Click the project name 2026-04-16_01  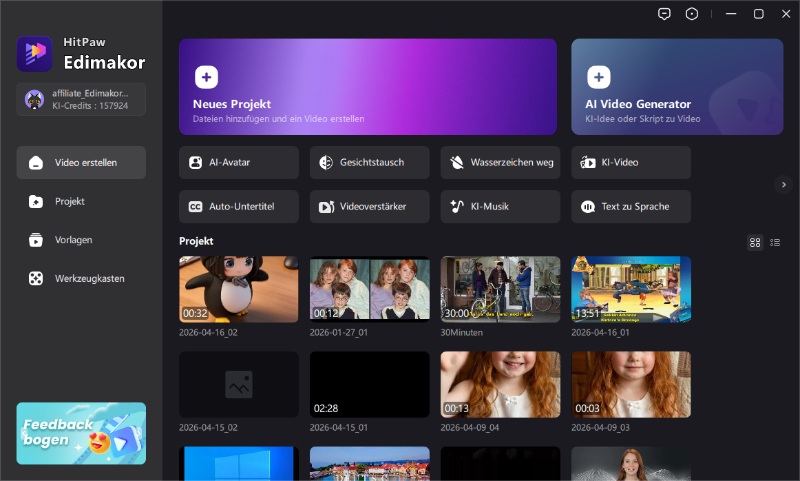pos(601,333)
